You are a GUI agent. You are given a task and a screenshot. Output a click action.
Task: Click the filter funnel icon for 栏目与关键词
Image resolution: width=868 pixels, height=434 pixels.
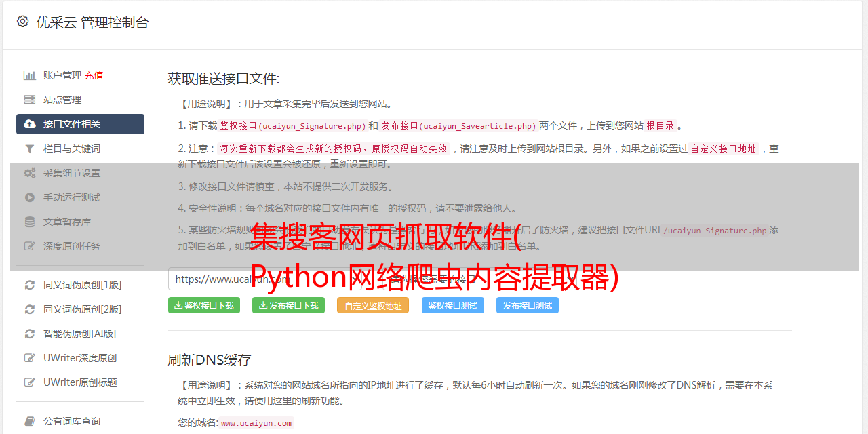(30, 149)
